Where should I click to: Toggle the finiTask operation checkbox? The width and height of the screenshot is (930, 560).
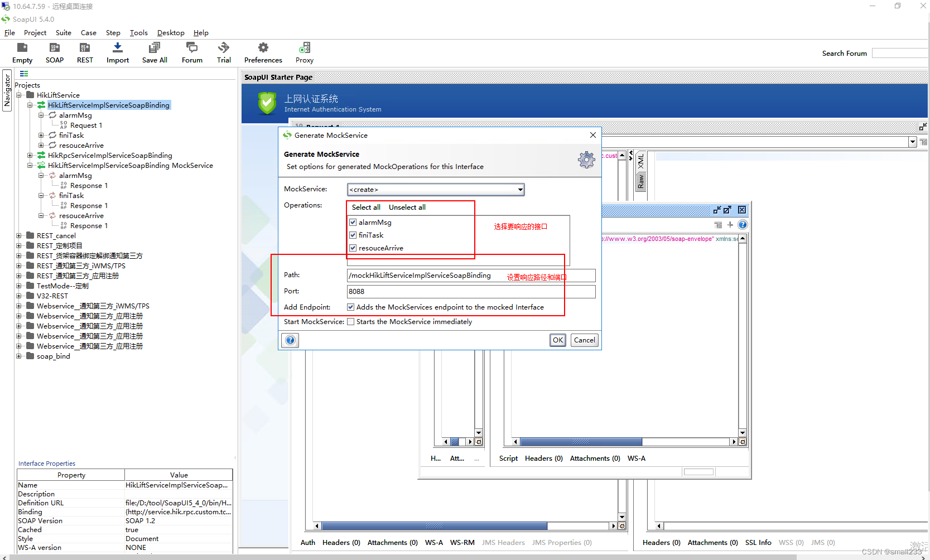click(353, 235)
